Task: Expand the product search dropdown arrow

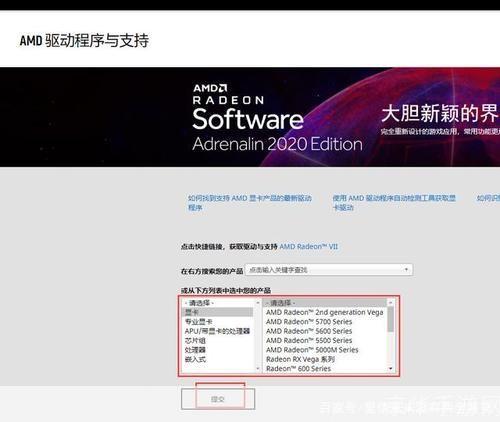Action: 406,269
